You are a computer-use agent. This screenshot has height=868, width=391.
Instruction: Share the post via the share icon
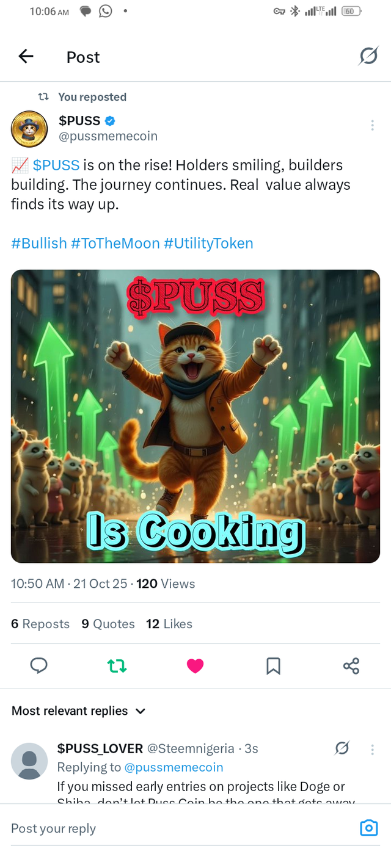coord(351,666)
